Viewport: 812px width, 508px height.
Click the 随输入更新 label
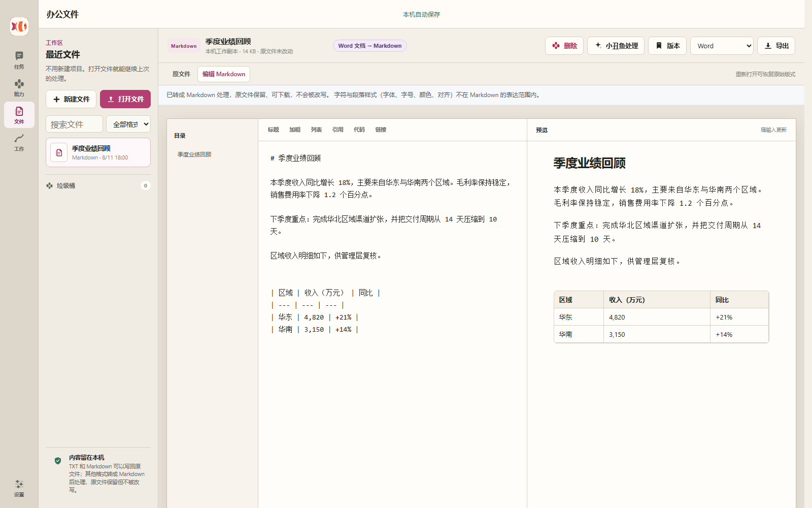773,130
